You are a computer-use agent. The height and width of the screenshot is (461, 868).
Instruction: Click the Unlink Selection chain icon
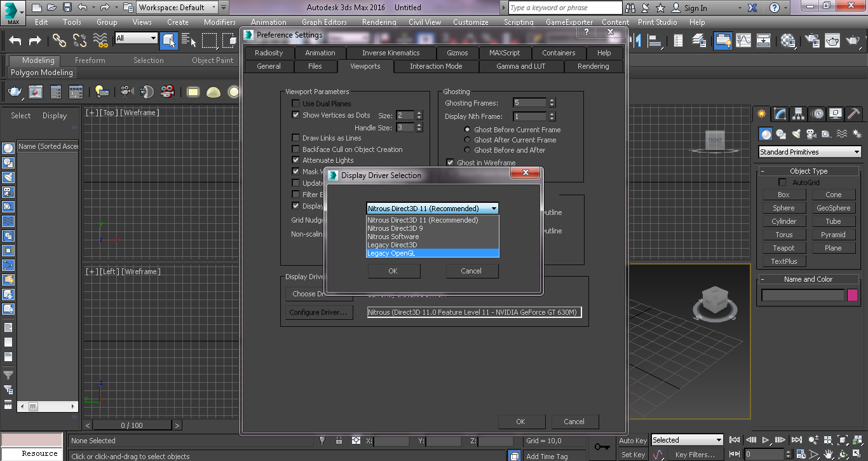79,41
